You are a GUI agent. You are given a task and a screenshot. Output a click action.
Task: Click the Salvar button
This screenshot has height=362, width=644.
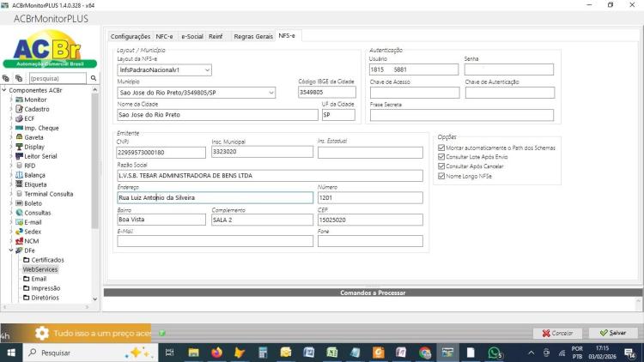click(613, 333)
